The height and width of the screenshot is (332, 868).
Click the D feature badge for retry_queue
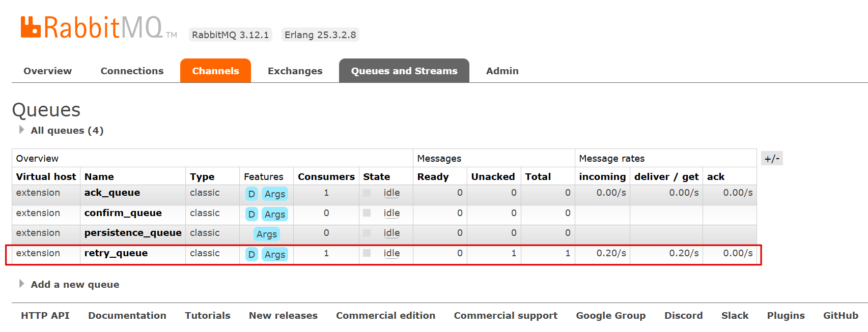click(251, 254)
